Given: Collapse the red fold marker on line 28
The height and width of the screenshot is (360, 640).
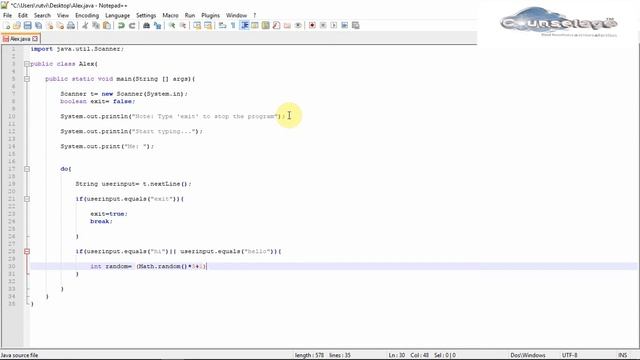Looking at the screenshot, I should coord(27,252).
